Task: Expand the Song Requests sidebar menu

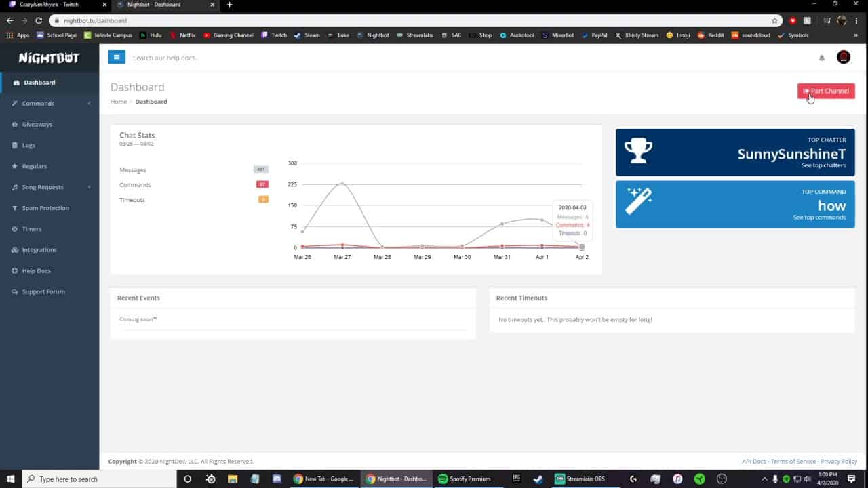Action: click(x=50, y=187)
